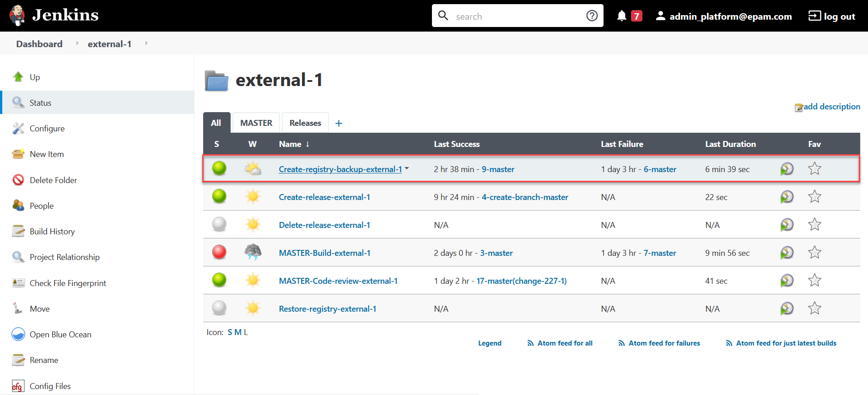Sort by Last Success column header
Screen dimensions: 868x395
[x=457, y=144]
